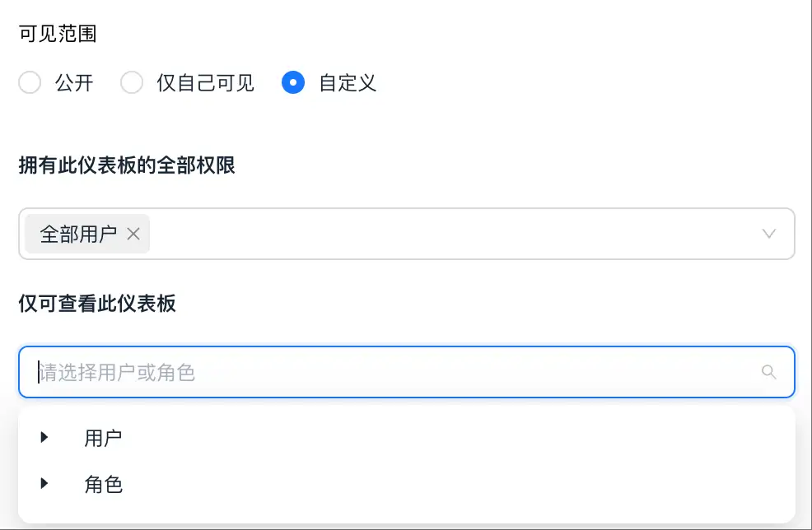Click the 全部用户 tag chip
Image resolution: width=812 pixels, height=530 pixels.
[78, 234]
